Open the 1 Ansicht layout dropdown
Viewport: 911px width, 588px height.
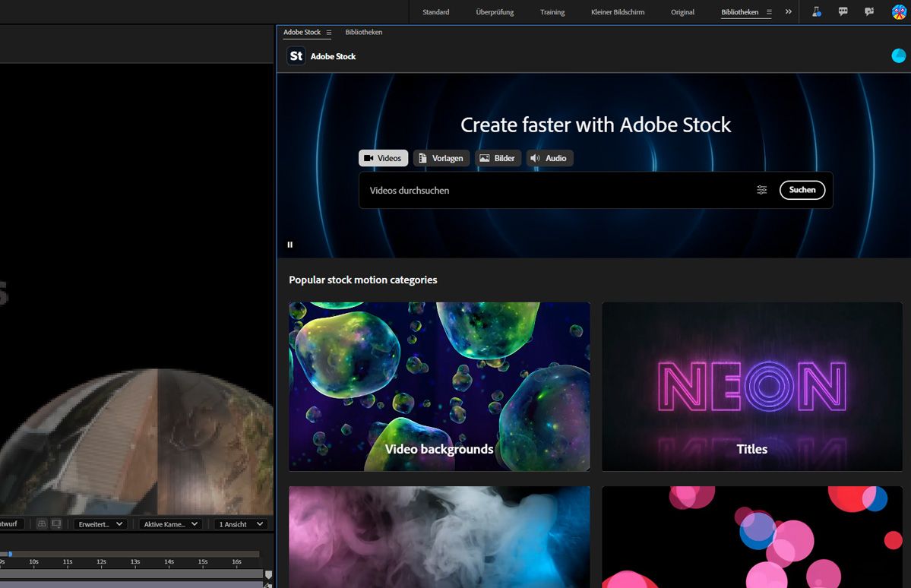pos(241,524)
